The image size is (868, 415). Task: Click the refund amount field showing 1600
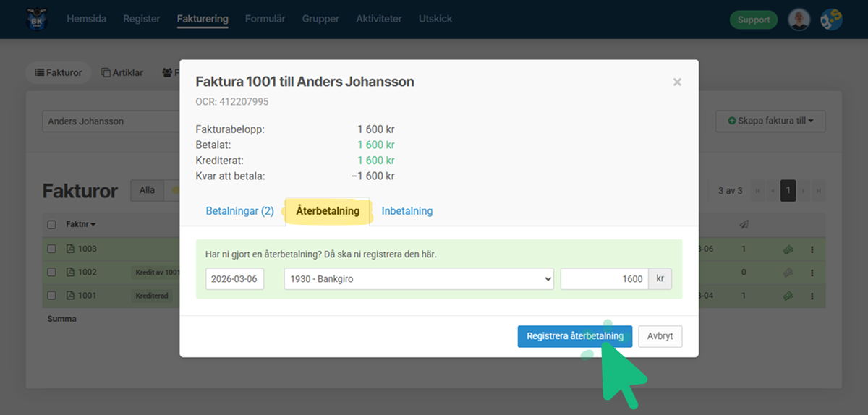[x=603, y=279]
